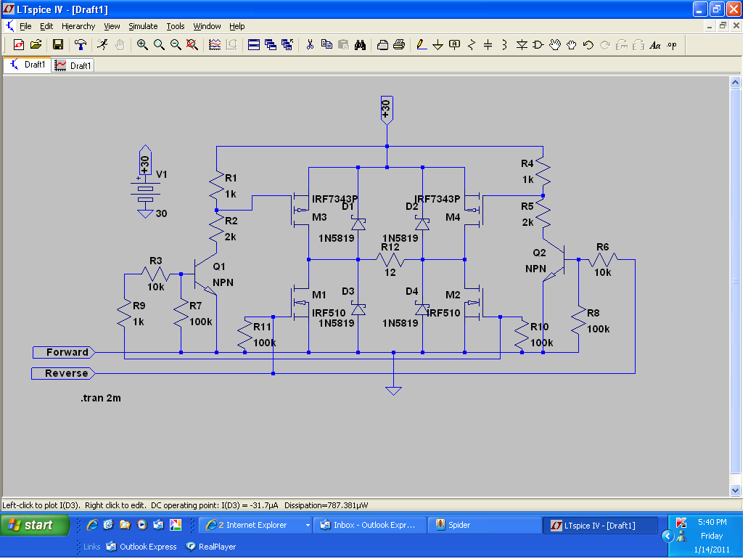Open the Spider taskbar button
The width and height of the screenshot is (756, 559).
point(485,525)
